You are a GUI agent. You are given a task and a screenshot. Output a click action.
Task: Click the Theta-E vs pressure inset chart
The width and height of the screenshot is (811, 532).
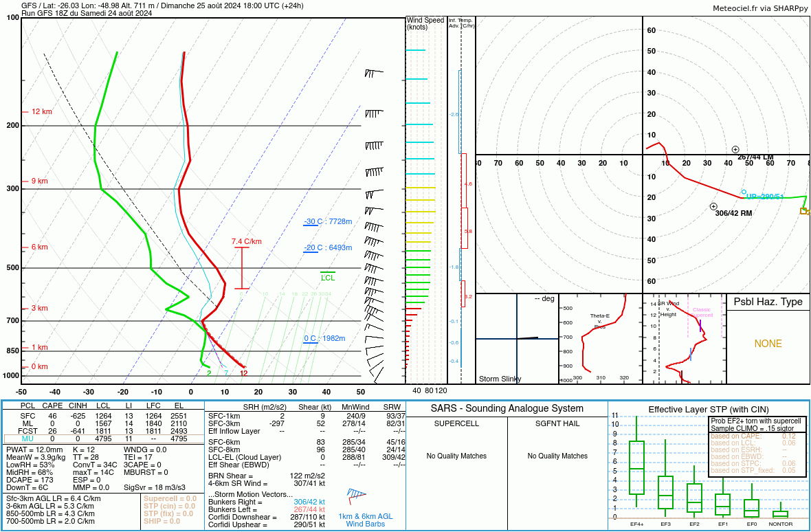600,339
